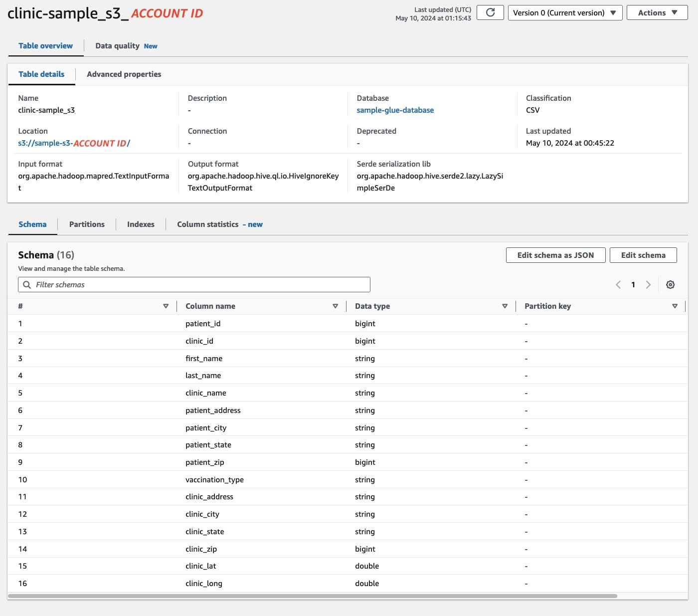698x616 pixels.
Task: Go to the next schema page chevron
Action: 648,284
